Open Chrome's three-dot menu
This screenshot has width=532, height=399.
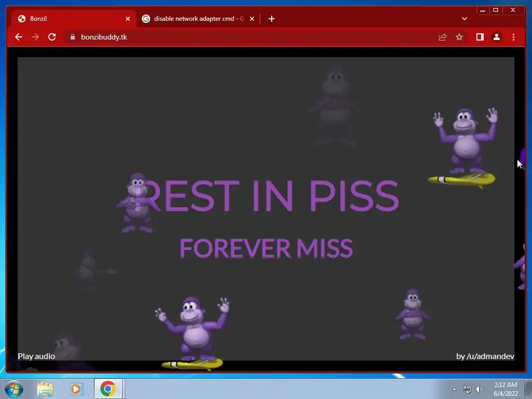point(513,37)
